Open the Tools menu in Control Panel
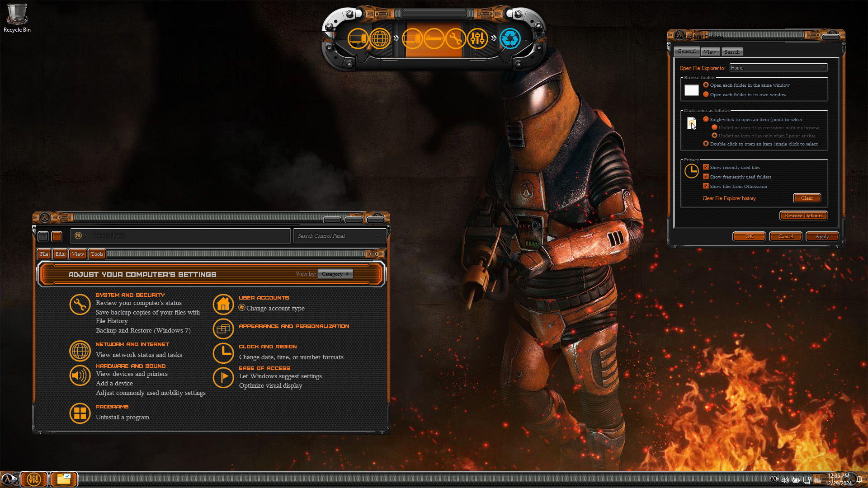The height and width of the screenshot is (488, 868). 97,254
